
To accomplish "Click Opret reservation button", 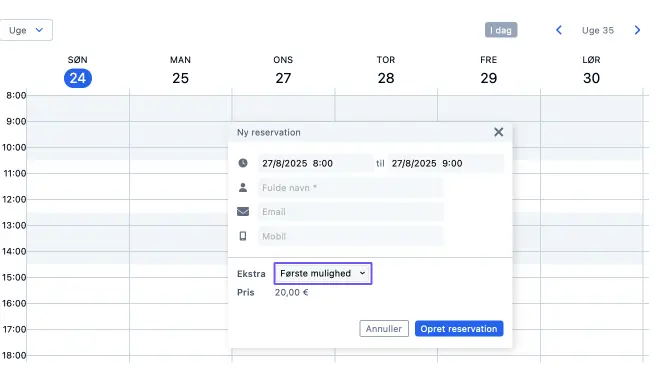I will point(459,329).
